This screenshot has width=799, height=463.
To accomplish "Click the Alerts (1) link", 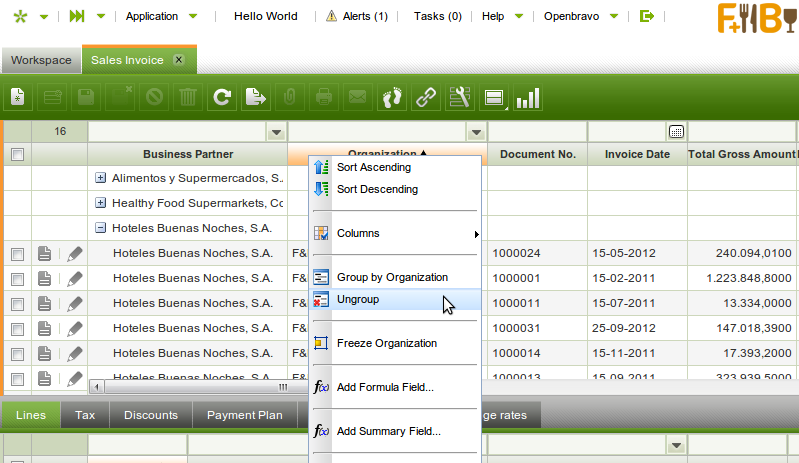I will click(x=357, y=16).
